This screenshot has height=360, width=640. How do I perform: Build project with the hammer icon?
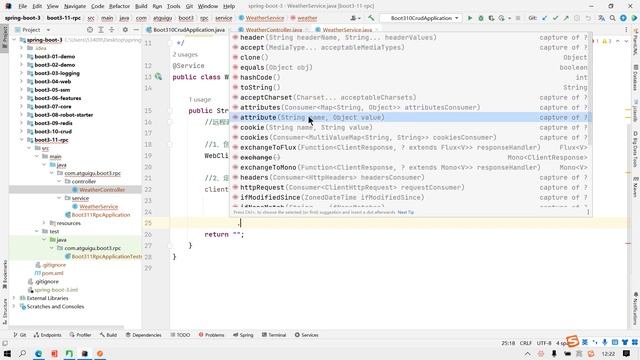click(371, 18)
